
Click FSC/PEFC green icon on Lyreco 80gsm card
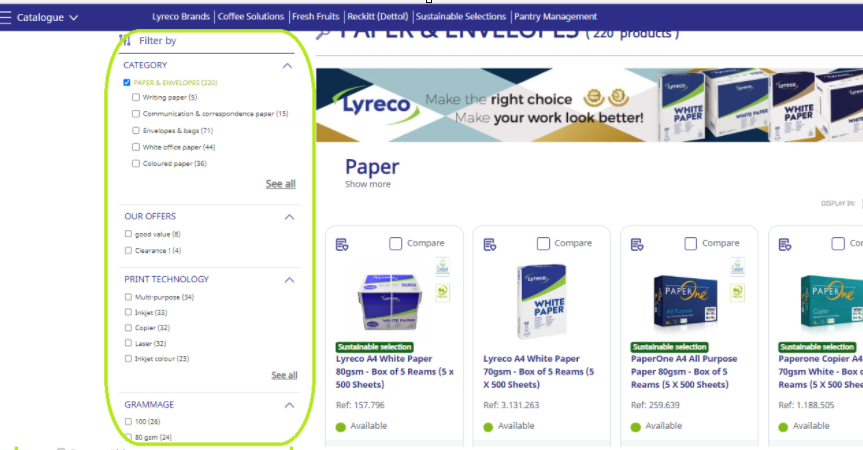(x=443, y=292)
